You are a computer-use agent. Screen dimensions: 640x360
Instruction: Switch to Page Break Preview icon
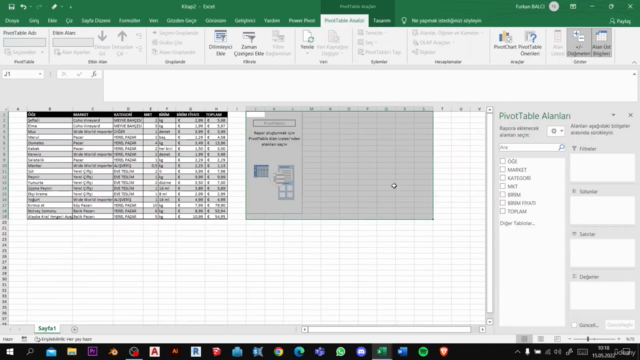[557, 339]
